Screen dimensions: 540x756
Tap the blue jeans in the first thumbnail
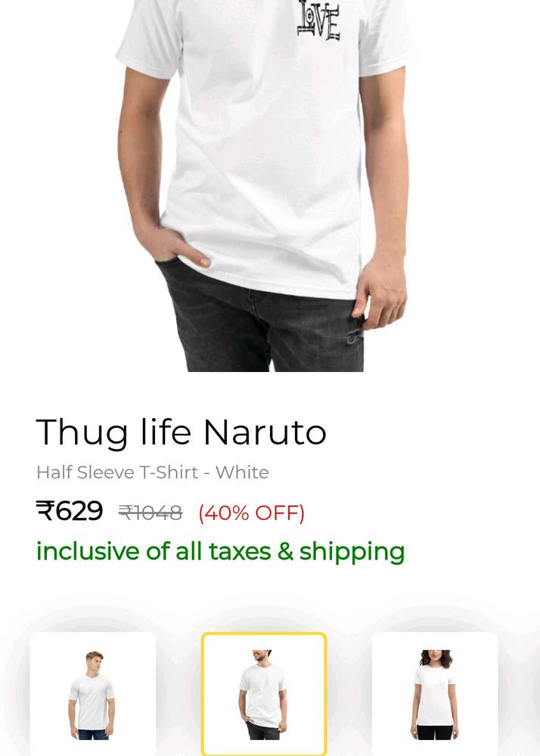pos(92,734)
